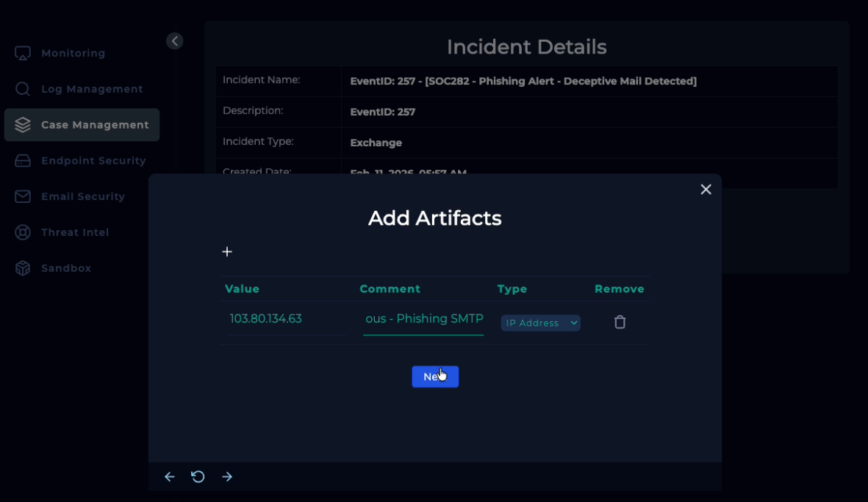Viewport: 868px width, 502px height.
Task: Click the Monitoring icon in sidebar
Action: [x=23, y=54]
